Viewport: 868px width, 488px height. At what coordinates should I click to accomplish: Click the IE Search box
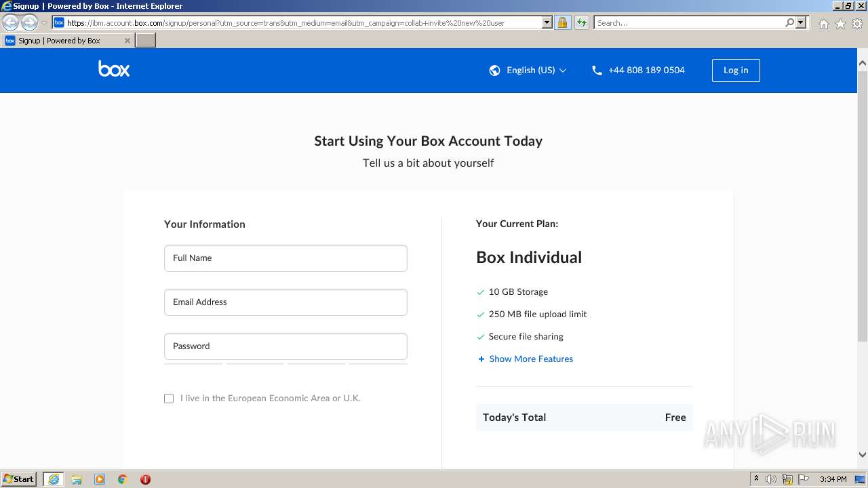point(689,22)
